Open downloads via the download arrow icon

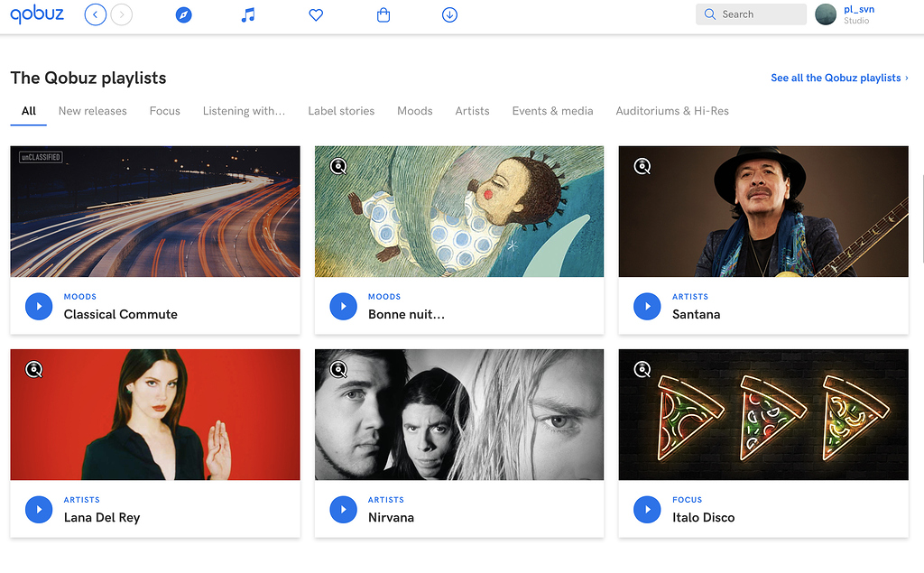(x=449, y=14)
